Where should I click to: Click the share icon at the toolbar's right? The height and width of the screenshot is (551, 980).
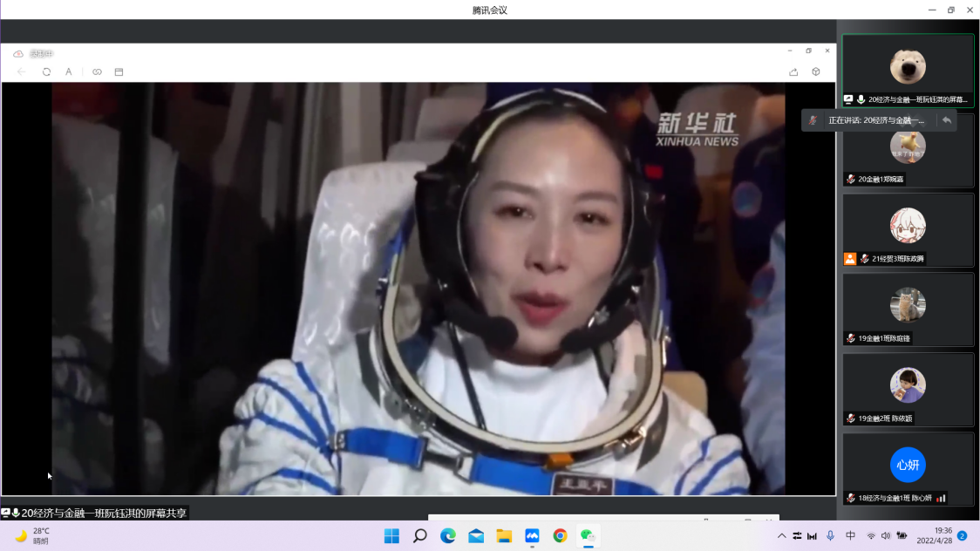coord(793,72)
